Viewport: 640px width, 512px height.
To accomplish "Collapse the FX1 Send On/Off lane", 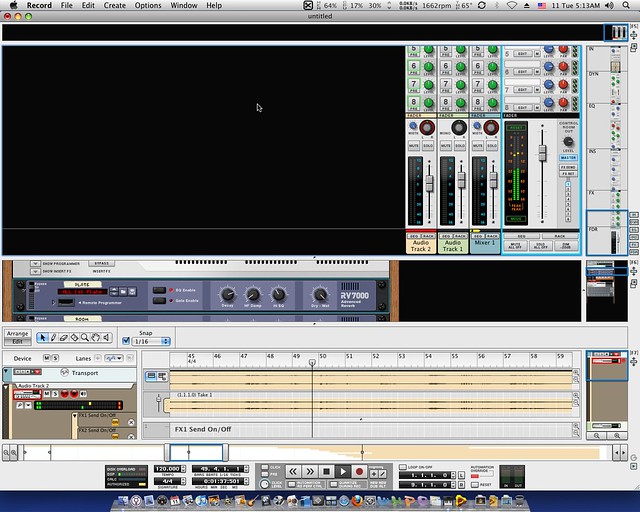I will (75, 415).
